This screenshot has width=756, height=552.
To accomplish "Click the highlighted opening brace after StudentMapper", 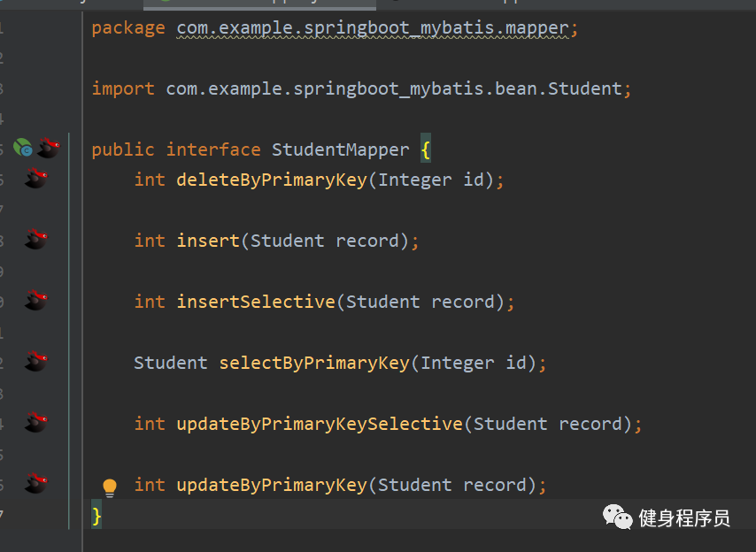I will click(x=426, y=149).
